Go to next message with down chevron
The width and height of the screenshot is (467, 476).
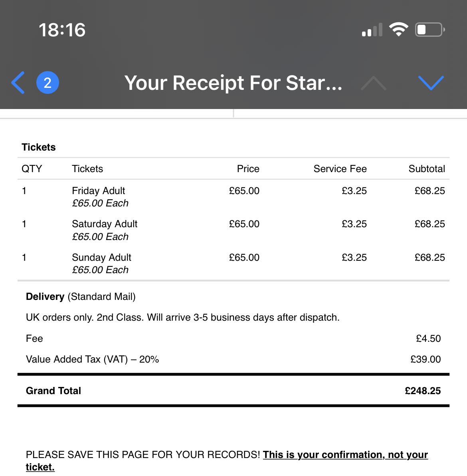(x=431, y=83)
